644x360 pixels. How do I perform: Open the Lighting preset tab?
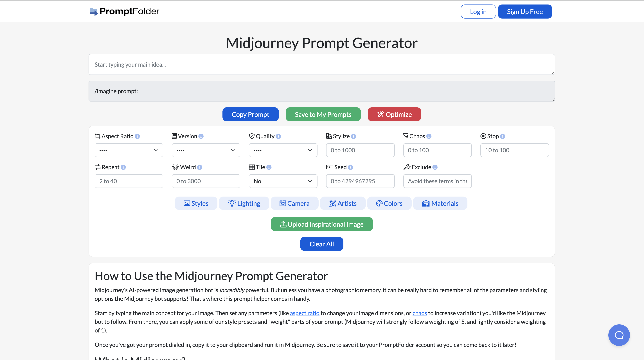tap(244, 204)
